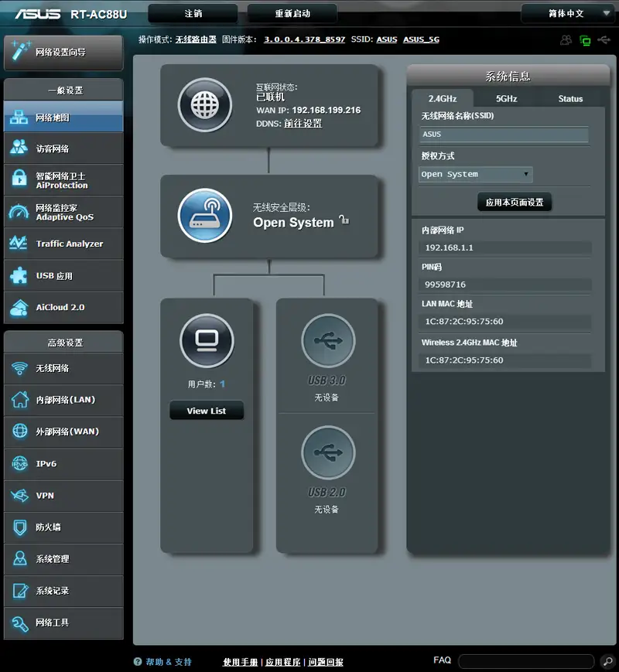Image resolution: width=619 pixels, height=672 pixels.
Task: Click the AiProtection lock icon
Action: pyautogui.click(x=19, y=178)
